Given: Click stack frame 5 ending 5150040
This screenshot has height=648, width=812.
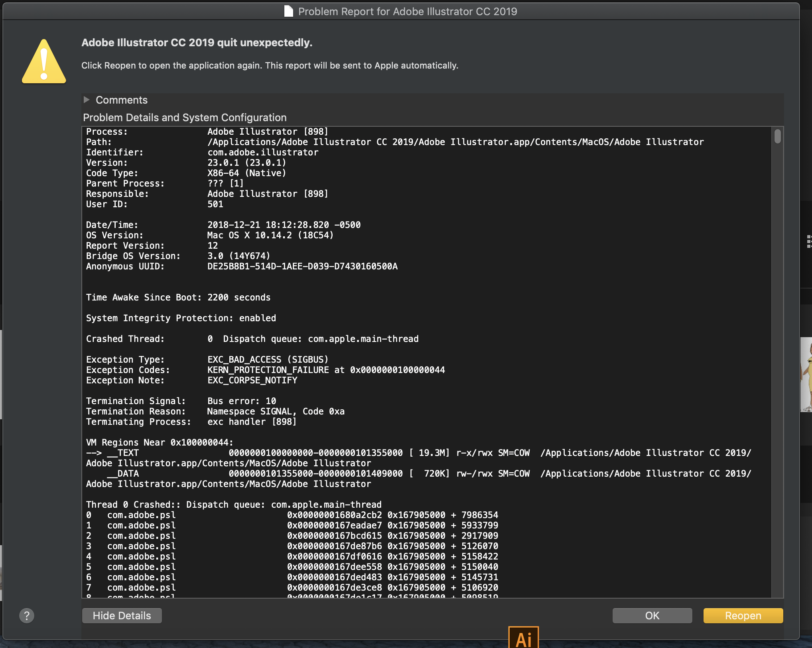Looking at the screenshot, I should 292,567.
